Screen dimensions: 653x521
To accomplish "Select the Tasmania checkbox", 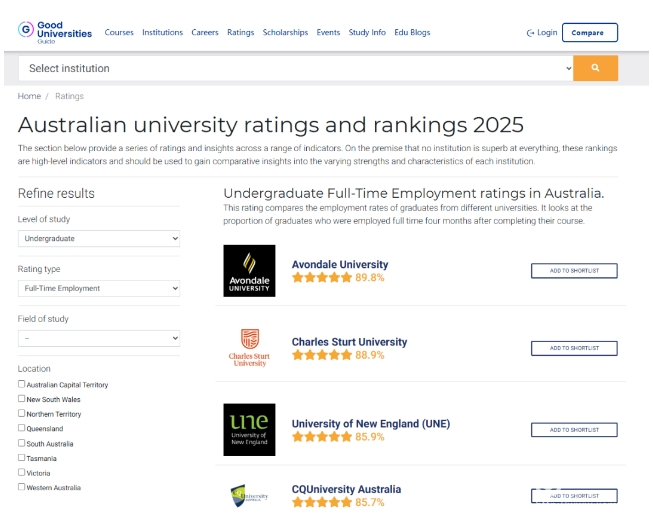I will pyautogui.click(x=21, y=457).
